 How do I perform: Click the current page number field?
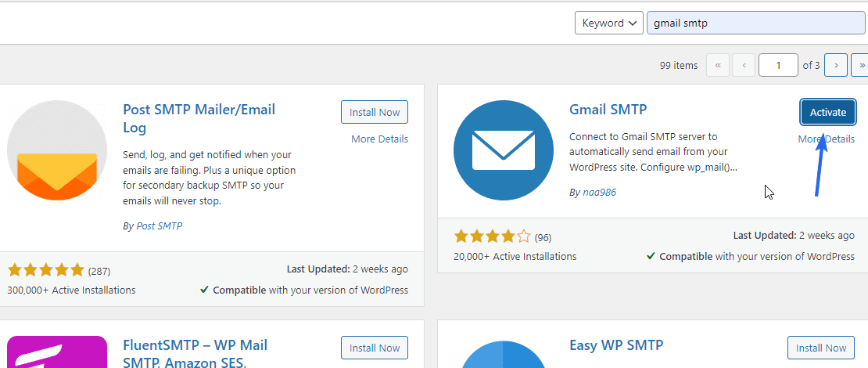[x=778, y=66]
